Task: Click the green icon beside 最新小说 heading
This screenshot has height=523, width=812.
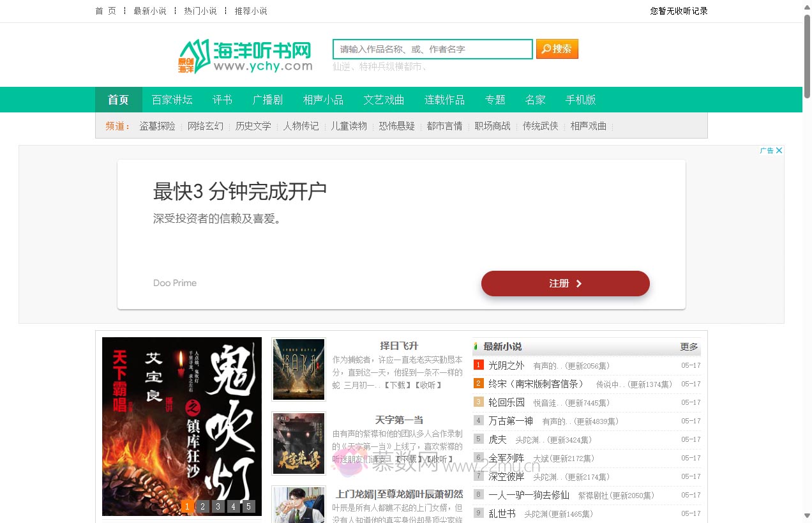Action: pyautogui.click(x=475, y=346)
